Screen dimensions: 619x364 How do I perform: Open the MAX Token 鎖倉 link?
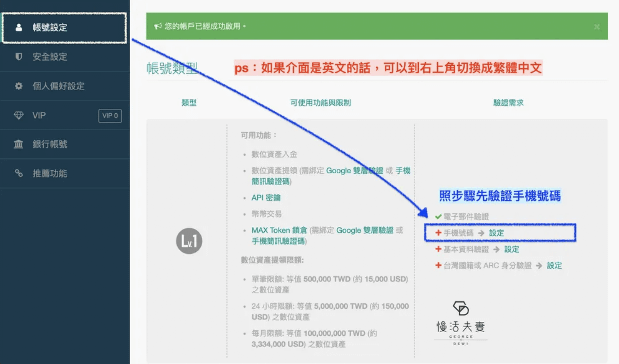coord(279,231)
